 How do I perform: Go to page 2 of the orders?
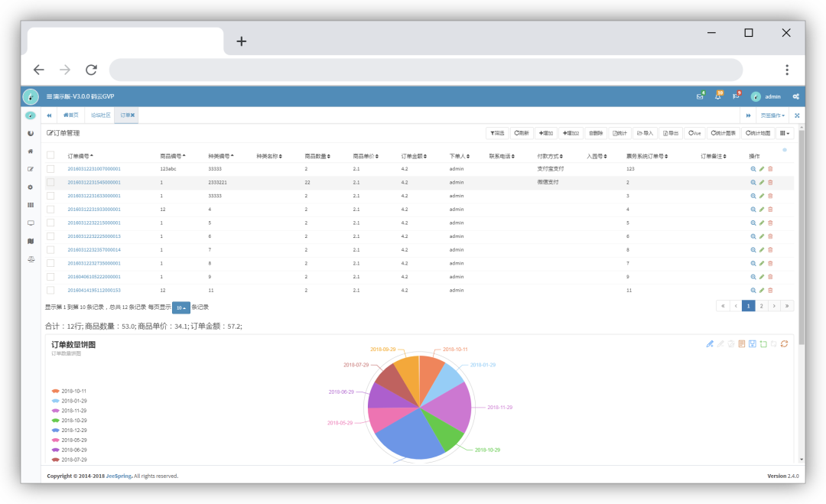click(x=761, y=306)
